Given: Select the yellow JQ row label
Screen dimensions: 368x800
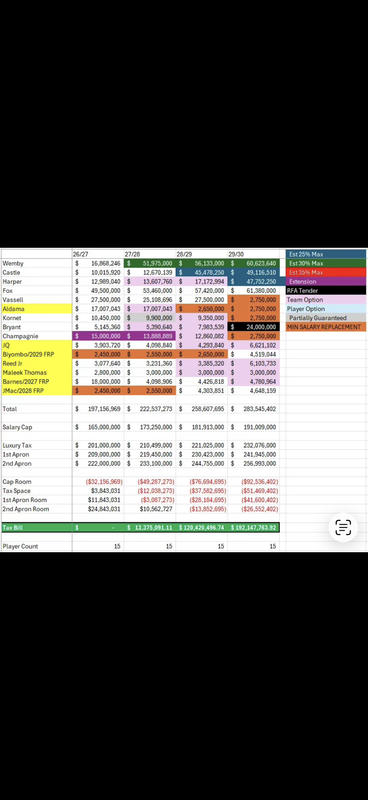Looking at the screenshot, I should click(36, 345).
